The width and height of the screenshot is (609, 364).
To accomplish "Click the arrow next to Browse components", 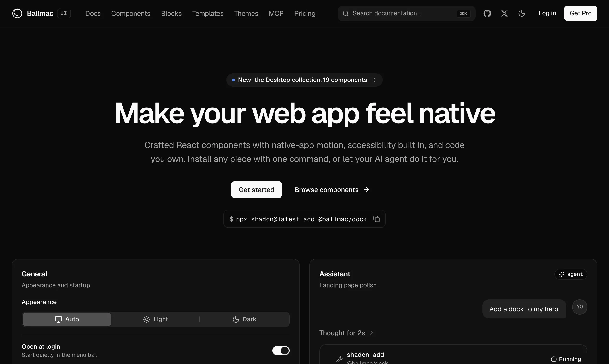I will coord(366,190).
